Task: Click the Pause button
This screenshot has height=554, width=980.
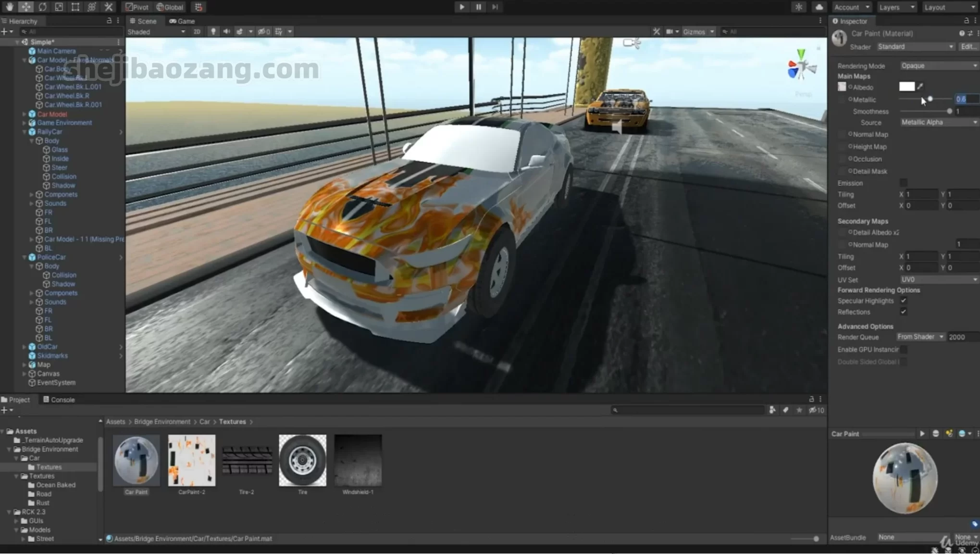Action: (x=478, y=7)
